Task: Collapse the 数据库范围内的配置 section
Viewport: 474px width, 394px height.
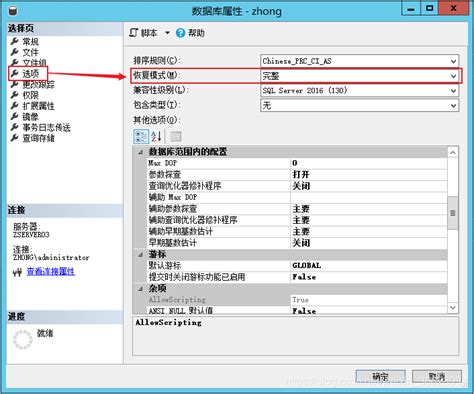Action: tap(141, 152)
